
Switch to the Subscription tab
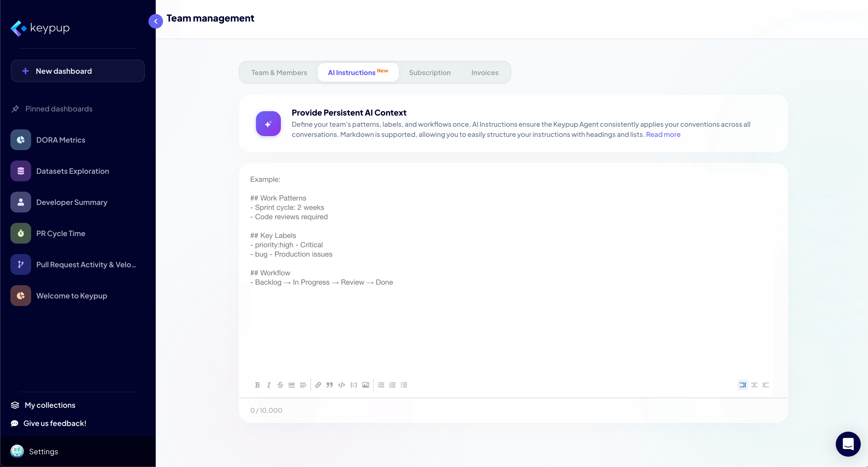pos(430,72)
